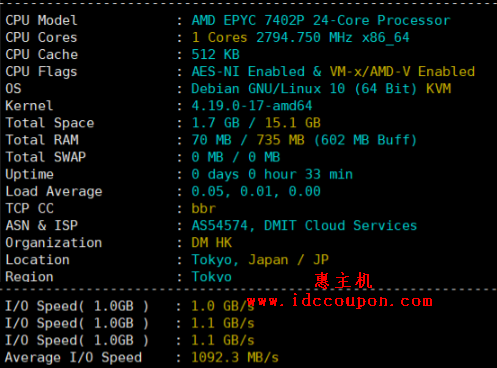The image size is (497, 368).
Task: Click the first I/O Speed 1.0 GB/s result
Action: coord(222,306)
